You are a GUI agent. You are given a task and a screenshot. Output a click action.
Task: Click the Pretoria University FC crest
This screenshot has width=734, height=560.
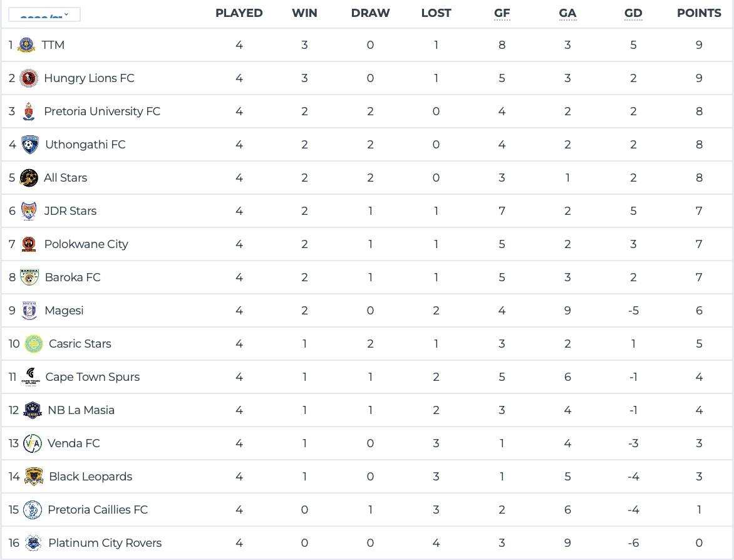pos(28,111)
